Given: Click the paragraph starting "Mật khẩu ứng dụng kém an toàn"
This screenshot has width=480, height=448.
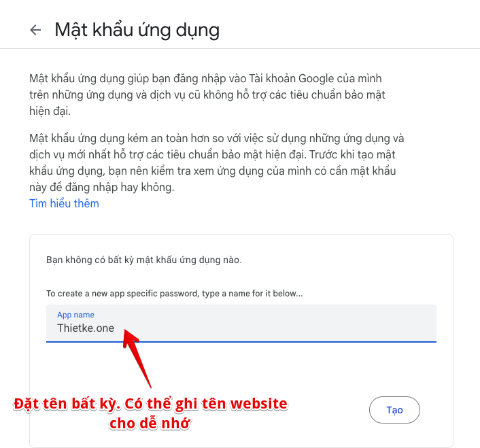Looking at the screenshot, I should (x=217, y=162).
